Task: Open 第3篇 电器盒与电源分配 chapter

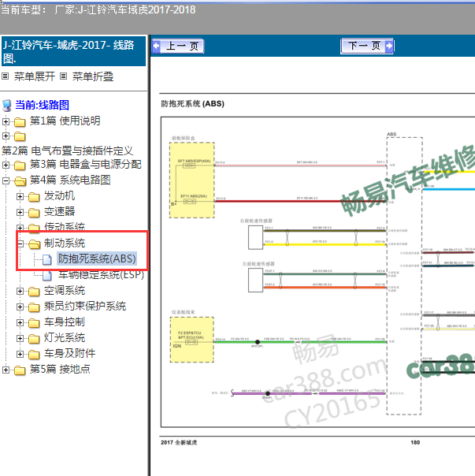Action: (86, 164)
